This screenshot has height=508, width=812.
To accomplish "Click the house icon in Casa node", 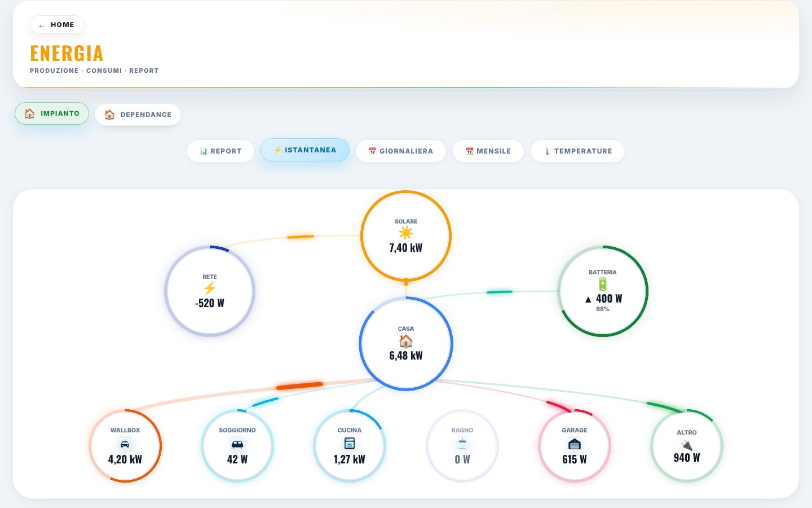I will point(406,340).
